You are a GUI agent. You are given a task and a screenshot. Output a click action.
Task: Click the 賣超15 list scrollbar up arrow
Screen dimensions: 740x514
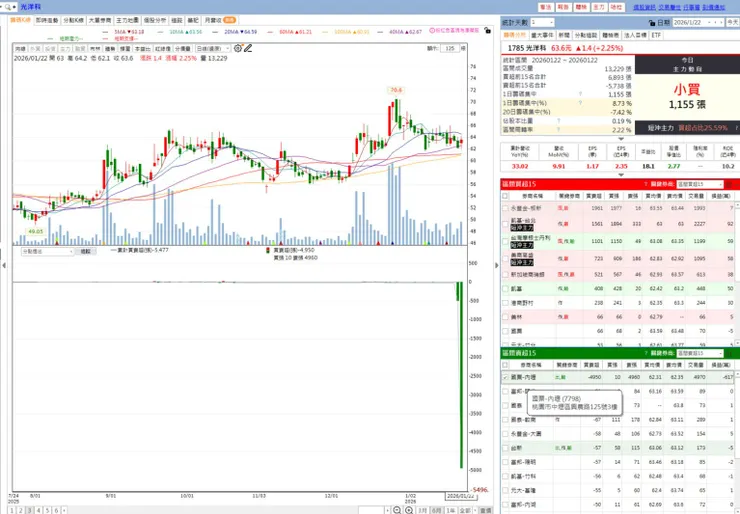737,374
